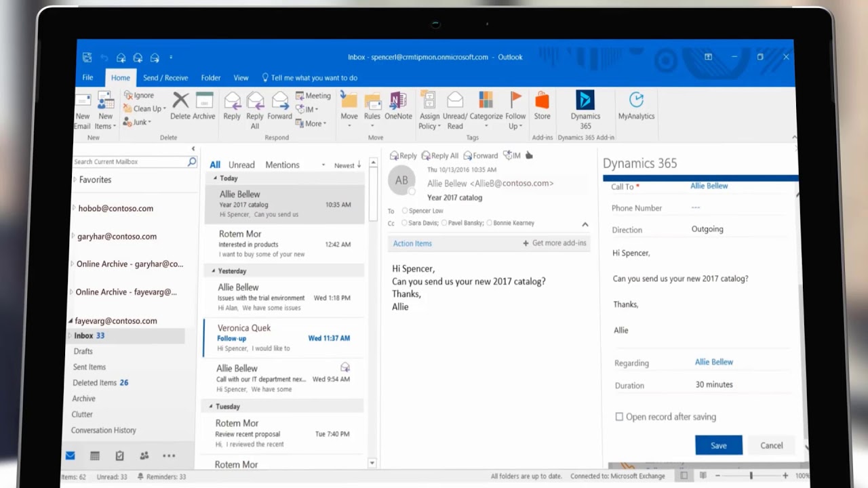
Task: Click the search magnifier icon
Action: tap(192, 162)
